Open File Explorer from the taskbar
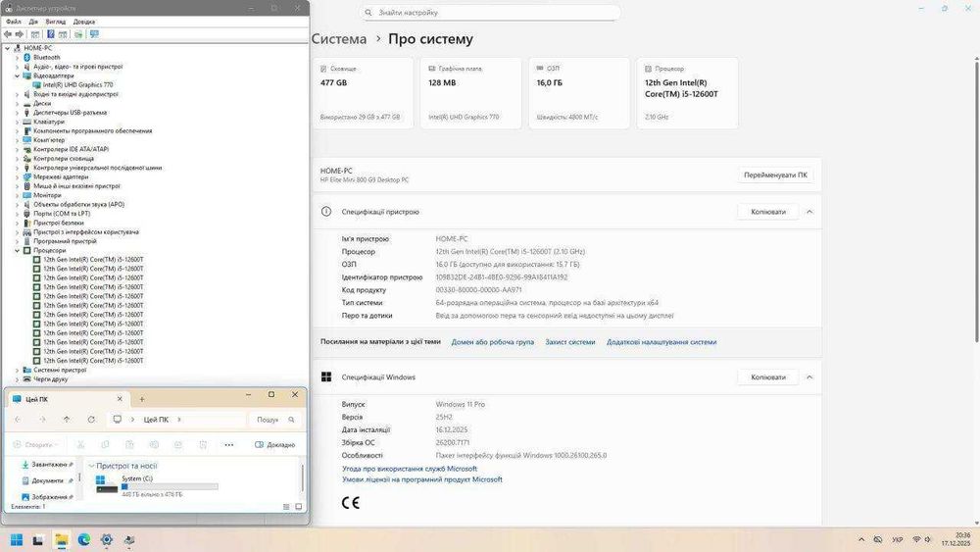Viewport: 980px width, 552px height. pyautogui.click(x=61, y=539)
